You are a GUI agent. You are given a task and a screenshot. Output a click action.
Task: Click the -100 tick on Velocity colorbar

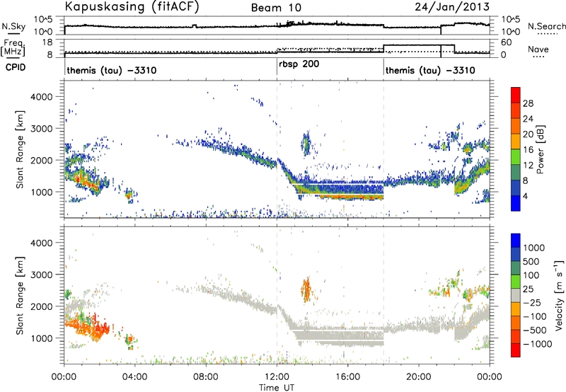pyautogui.click(x=536, y=316)
